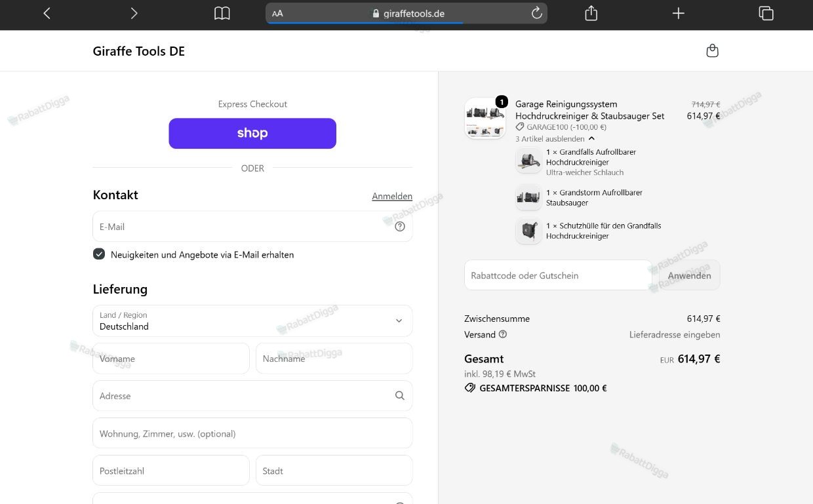
Task: Focus the Rabattcode oder Gutschein field
Action: coord(558,275)
